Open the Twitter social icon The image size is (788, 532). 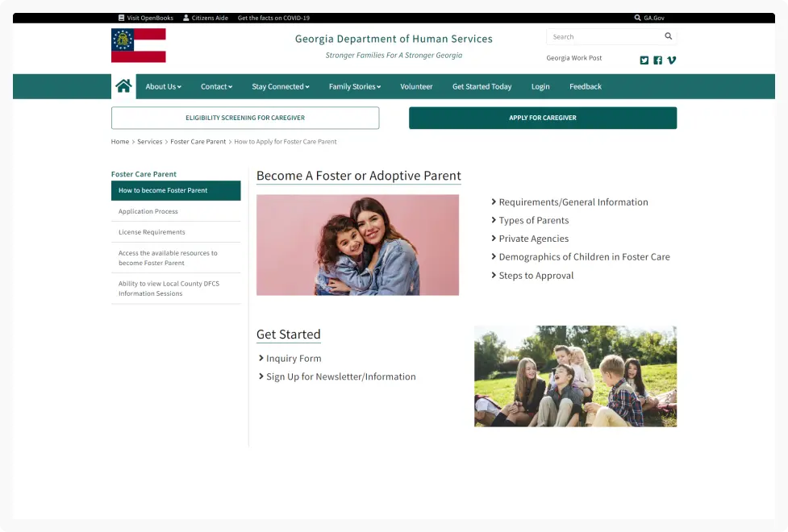point(644,60)
